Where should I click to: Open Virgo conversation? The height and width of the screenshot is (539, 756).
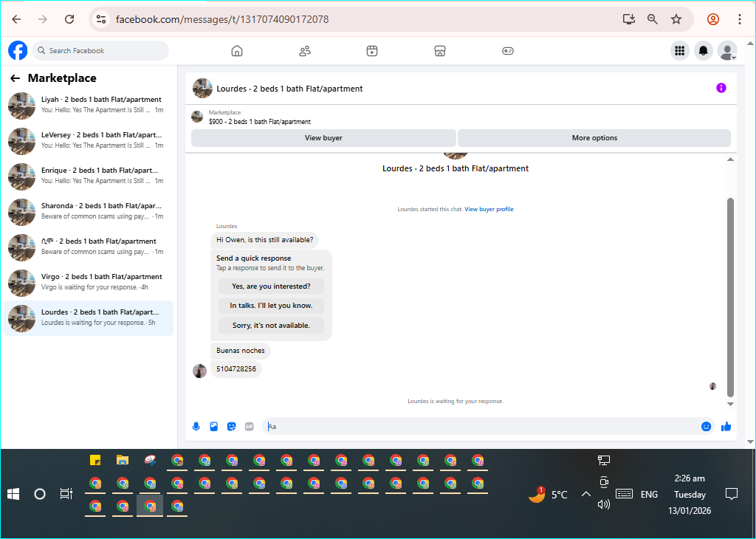click(x=89, y=282)
